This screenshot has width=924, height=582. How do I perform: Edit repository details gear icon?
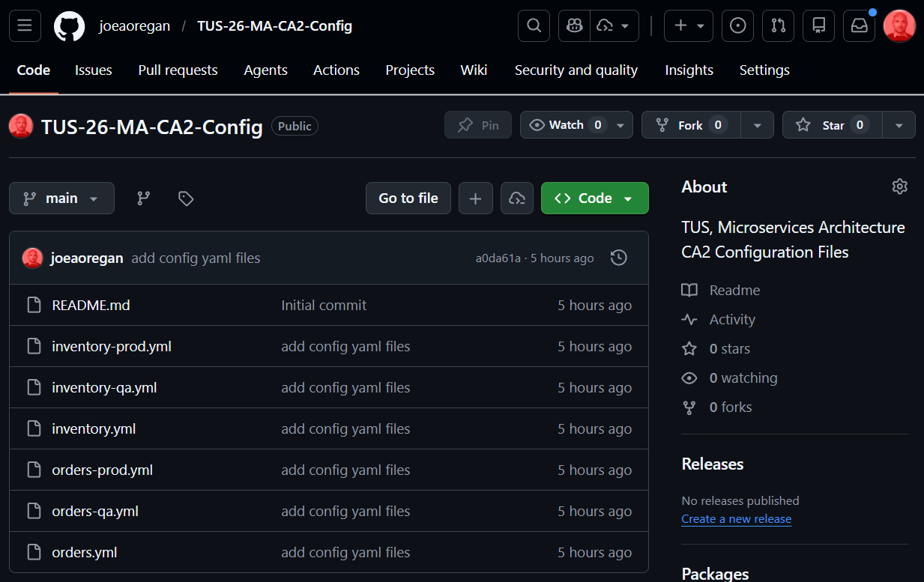point(900,187)
